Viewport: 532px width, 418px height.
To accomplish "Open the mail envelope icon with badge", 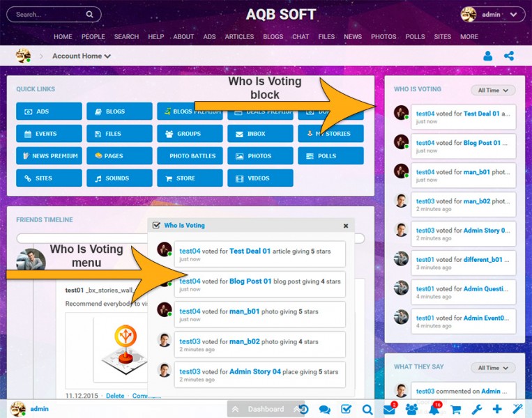I will pyautogui.click(x=389, y=410).
